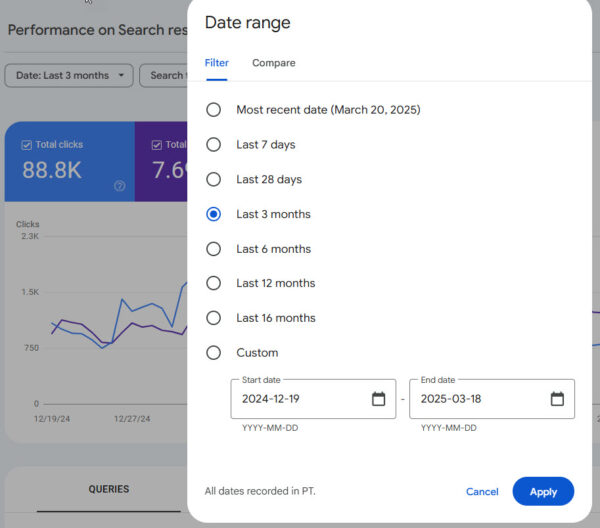Click the Total clicks help question icon
Screen dimensions: 600x528
[120, 186]
